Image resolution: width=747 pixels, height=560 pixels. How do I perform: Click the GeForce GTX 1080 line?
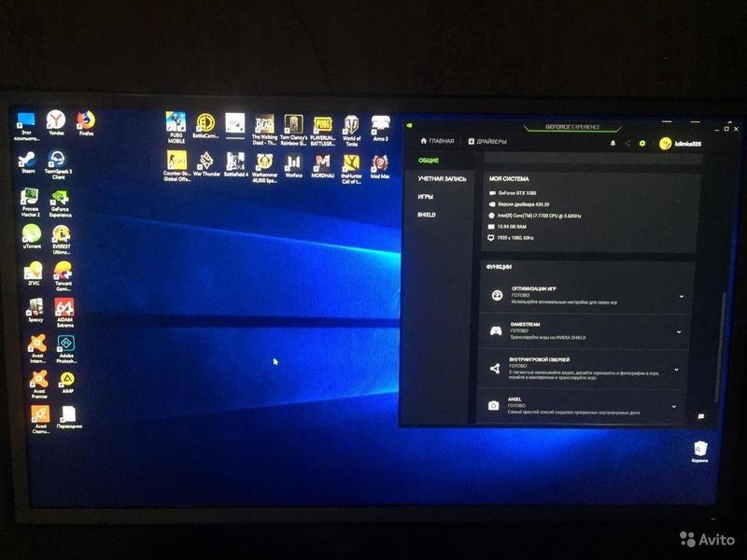point(513,193)
